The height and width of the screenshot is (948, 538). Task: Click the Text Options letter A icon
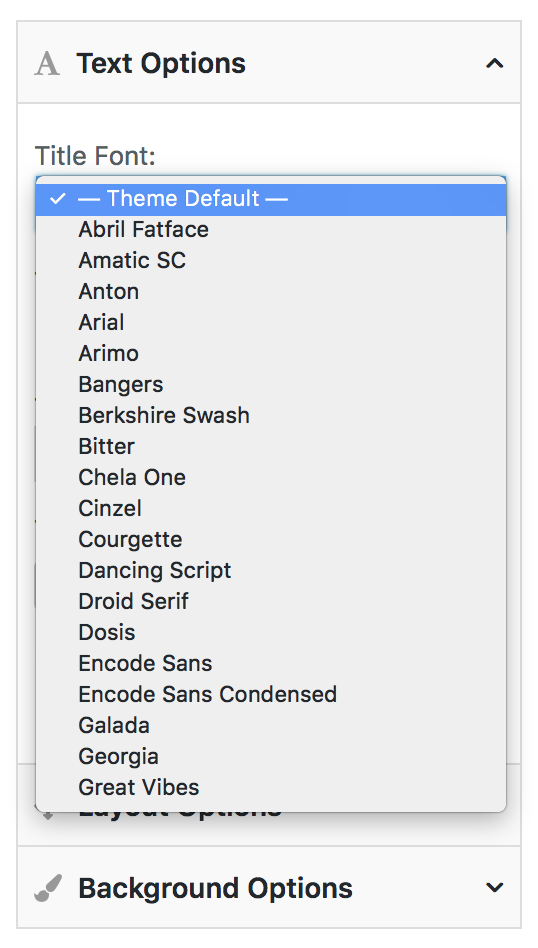pos(47,63)
